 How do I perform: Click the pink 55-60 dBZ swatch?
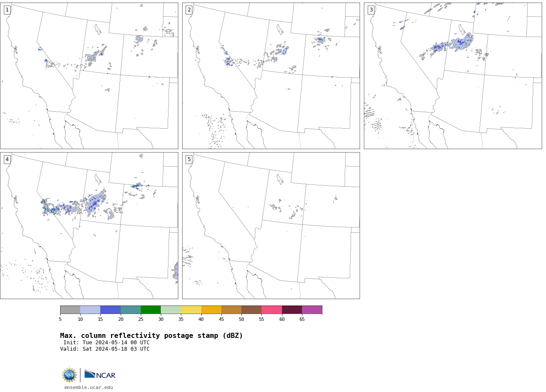[x=272, y=310]
